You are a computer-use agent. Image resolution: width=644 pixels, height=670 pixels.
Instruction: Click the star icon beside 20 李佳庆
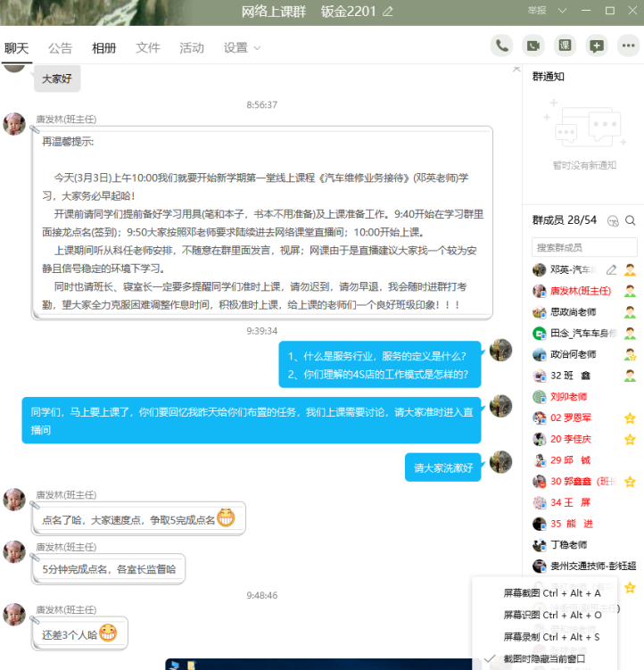630,439
